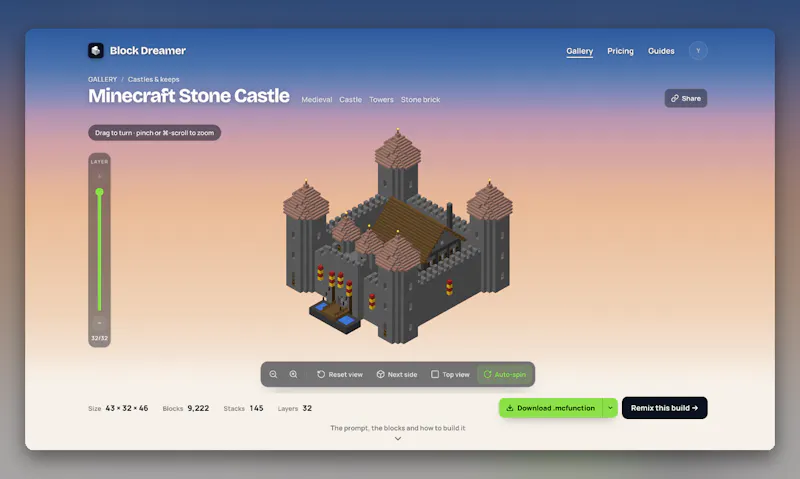Click 'The prompt, the blocks and how to build it'
Viewport: 800px width, 479px height.
click(x=397, y=428)
